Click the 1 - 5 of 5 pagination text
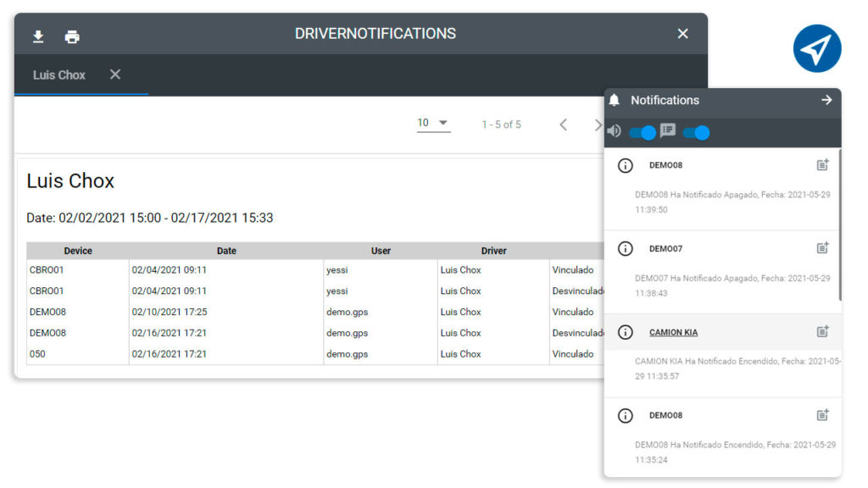Screen dimensions: 868x488 [x=501, y=125]
